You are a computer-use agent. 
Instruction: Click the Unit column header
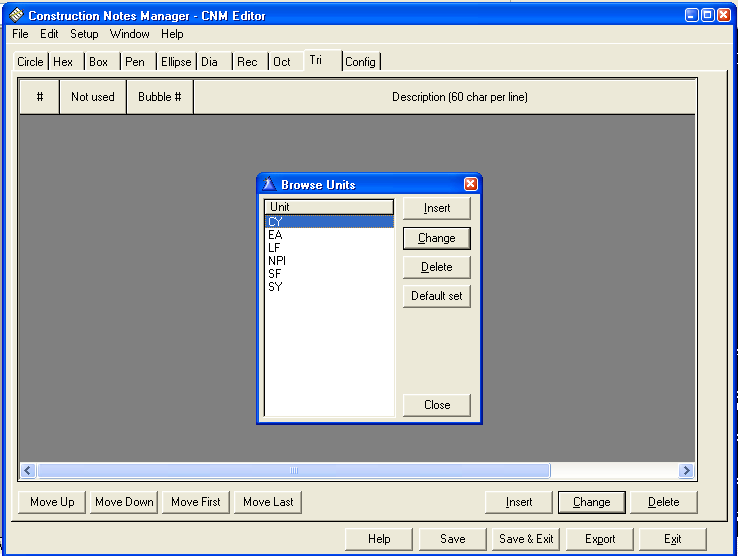pyautogui.click(x=328, y=207)
